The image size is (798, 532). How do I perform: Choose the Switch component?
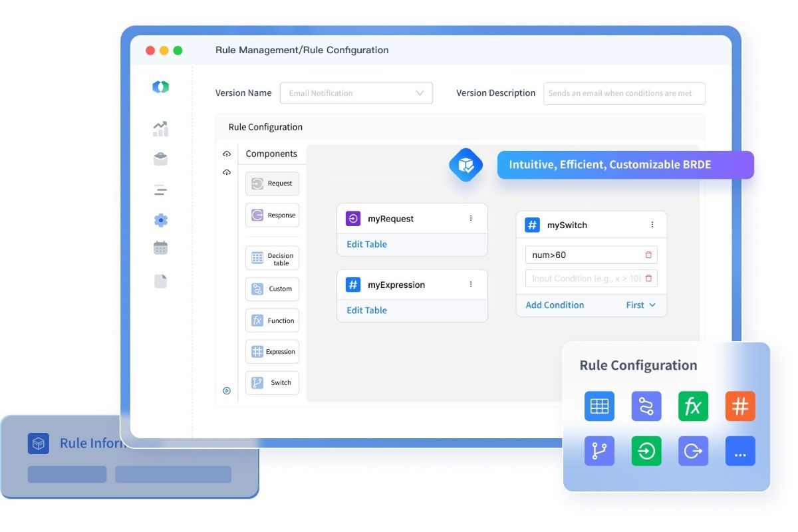[x=272, y=382]
